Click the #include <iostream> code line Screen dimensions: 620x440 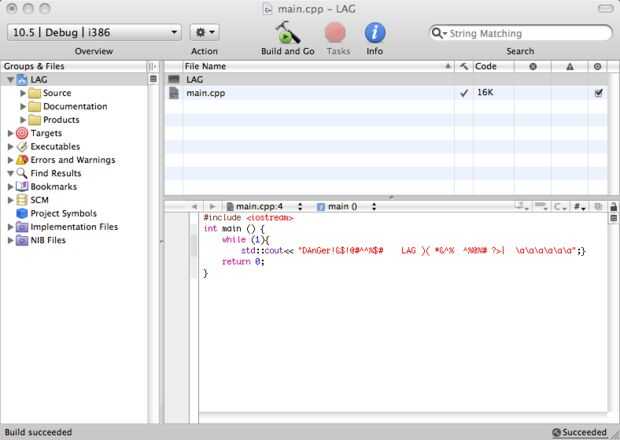point(248,218)
